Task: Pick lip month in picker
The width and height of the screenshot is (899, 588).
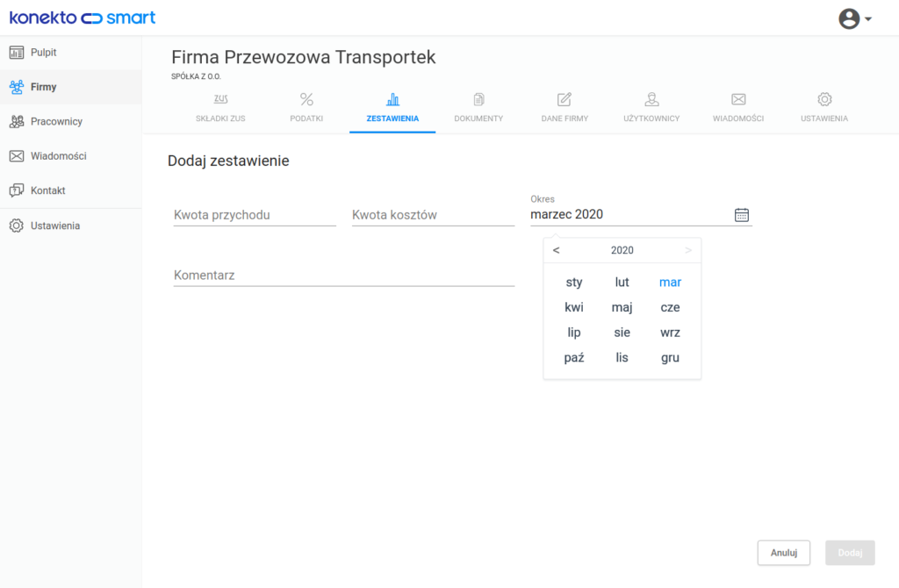Action: pos(574,333)
